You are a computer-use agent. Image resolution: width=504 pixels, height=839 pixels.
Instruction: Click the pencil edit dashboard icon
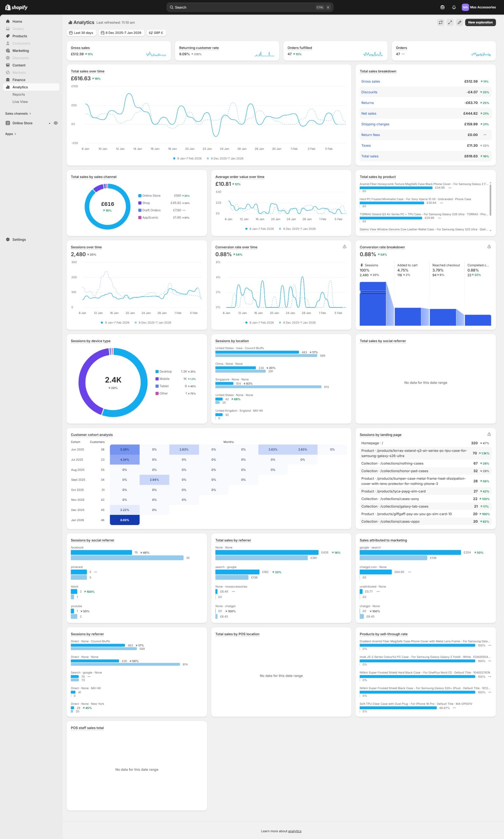[459, 22]
